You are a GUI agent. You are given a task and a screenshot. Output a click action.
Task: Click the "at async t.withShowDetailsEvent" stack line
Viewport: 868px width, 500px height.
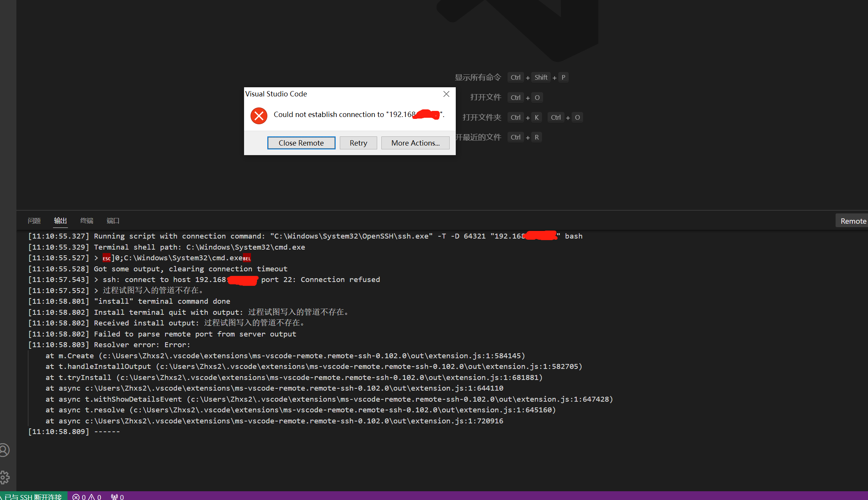(329, 399)
